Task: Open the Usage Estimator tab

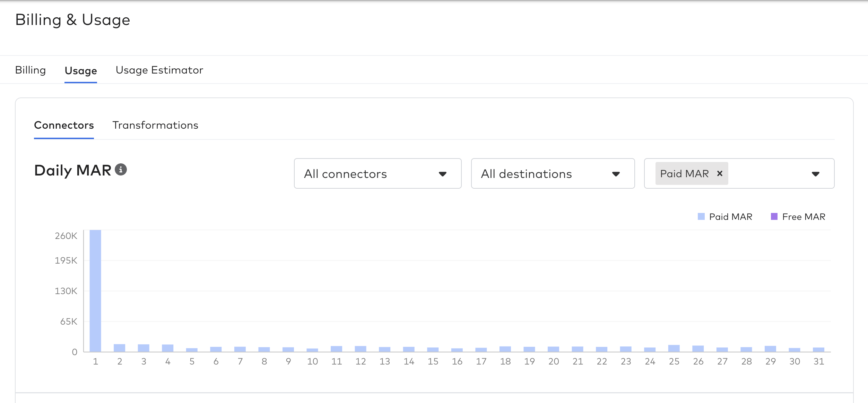Action: pos(159,70)
